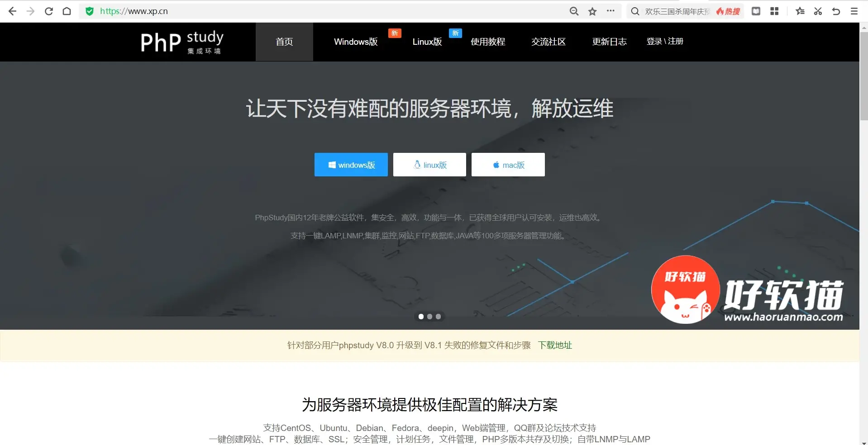Reload the page with the refresh icon
868x445 pixels.
point(49,11)
